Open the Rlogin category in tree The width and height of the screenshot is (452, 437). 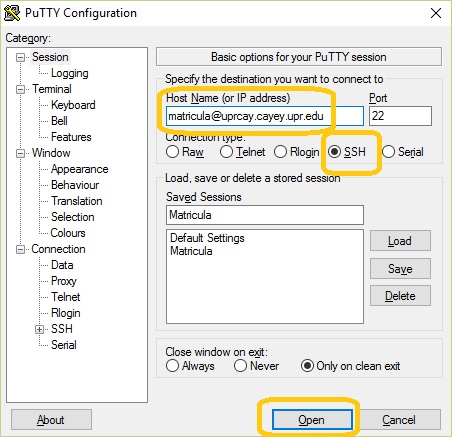pyautogui.click(x=66, y=313)
